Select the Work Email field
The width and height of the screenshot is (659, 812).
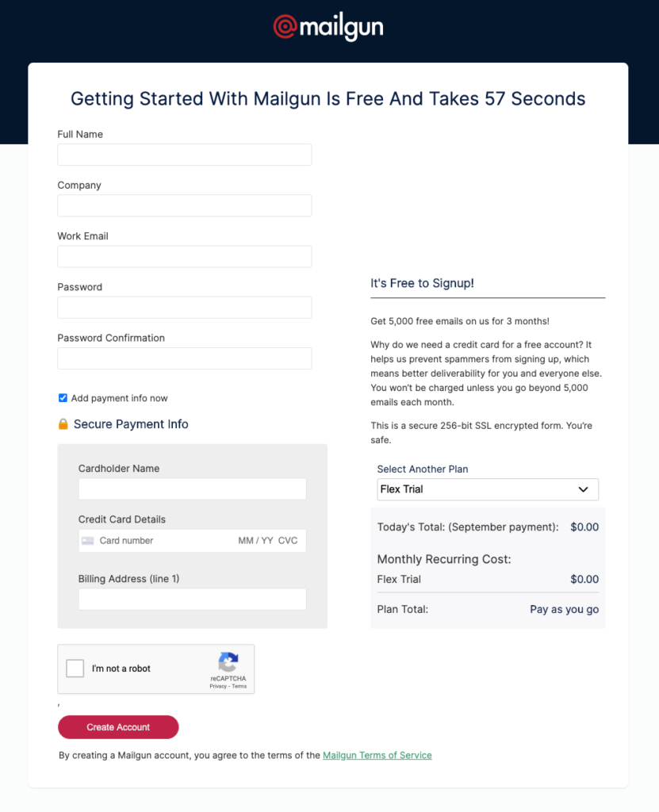185,256
